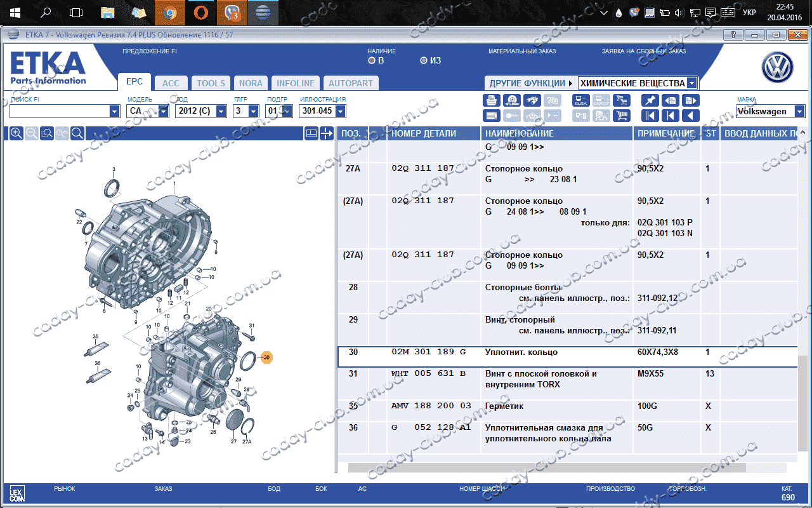Open the Модель CA dropdown
Screen dimensions: 812x508
click(163, 111)
